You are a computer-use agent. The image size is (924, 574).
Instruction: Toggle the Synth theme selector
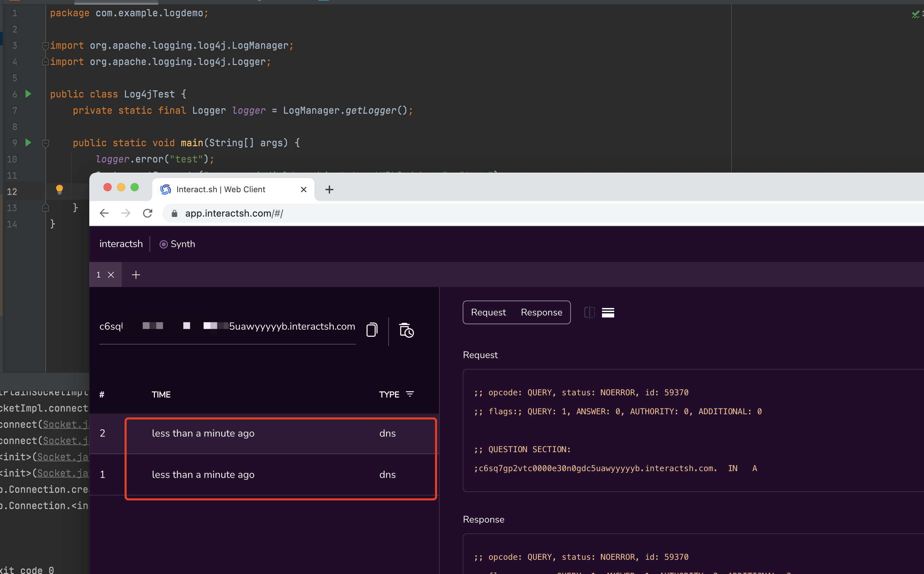pos(177,244)
